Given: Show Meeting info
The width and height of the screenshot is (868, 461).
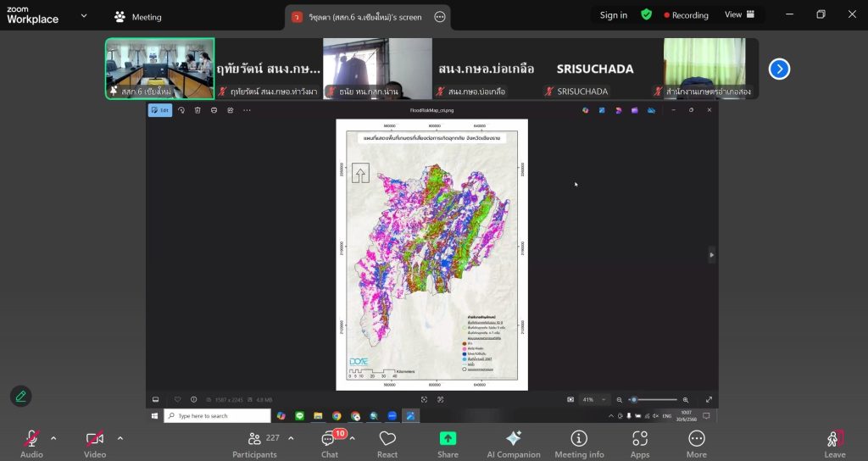Looking at the screenshot, I should coord(579,442).
